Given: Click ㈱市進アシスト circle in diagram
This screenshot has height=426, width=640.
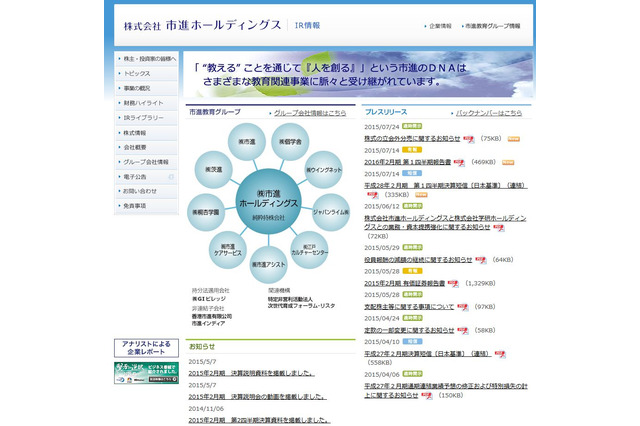Looking at the screenshot, I should point(268,264).
